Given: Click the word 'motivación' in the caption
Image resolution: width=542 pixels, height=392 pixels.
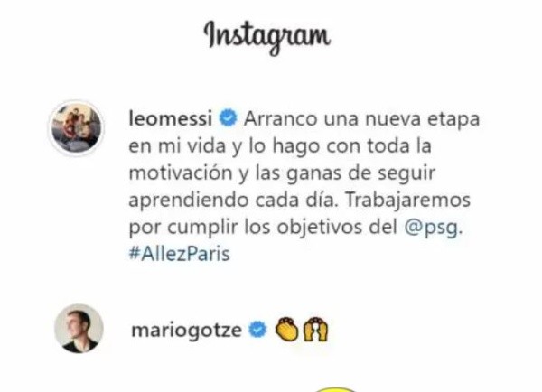Looking at the screenshot, I should 180,173.
